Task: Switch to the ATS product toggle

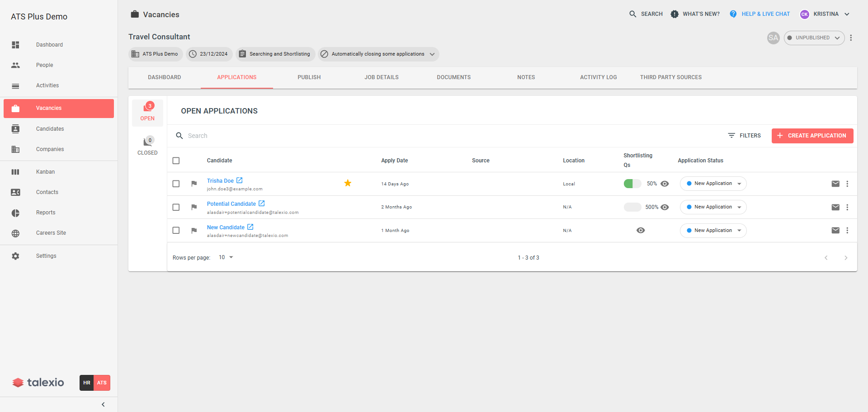Action: click(x=102, y=383)
